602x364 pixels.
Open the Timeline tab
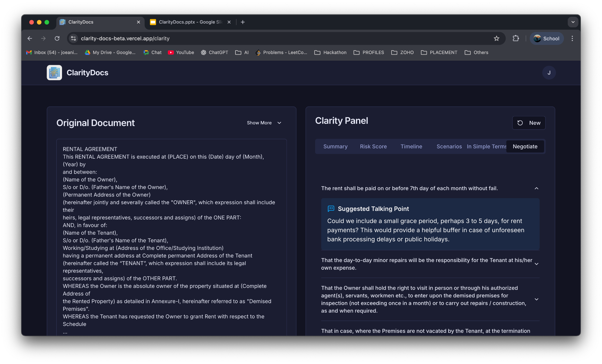pyautogui.click(x=411, y=146)
